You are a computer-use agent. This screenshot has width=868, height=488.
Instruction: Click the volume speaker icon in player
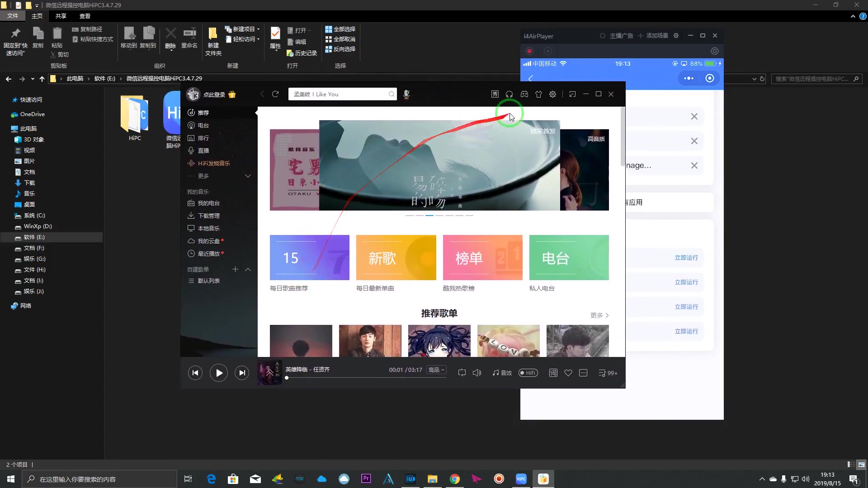[x=477, y=373]
